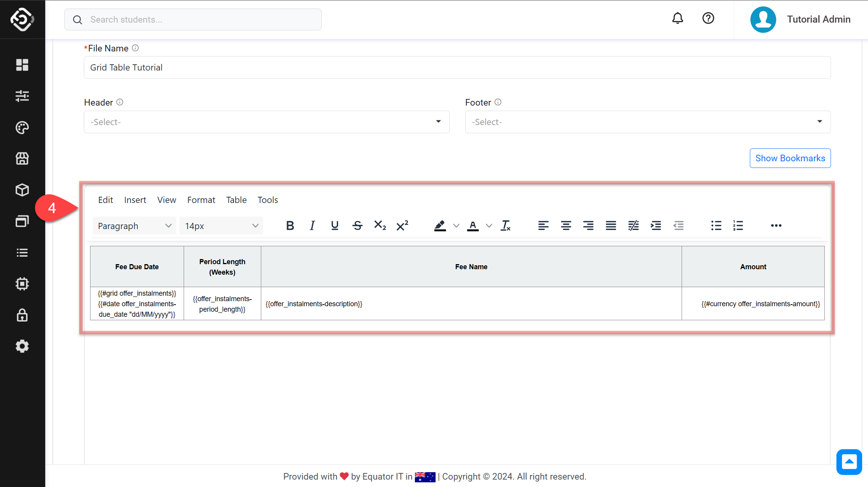This screenshot has height=487, width=868.
Task: Apply strikethrough formatting
Action: [x=357, y=226]
